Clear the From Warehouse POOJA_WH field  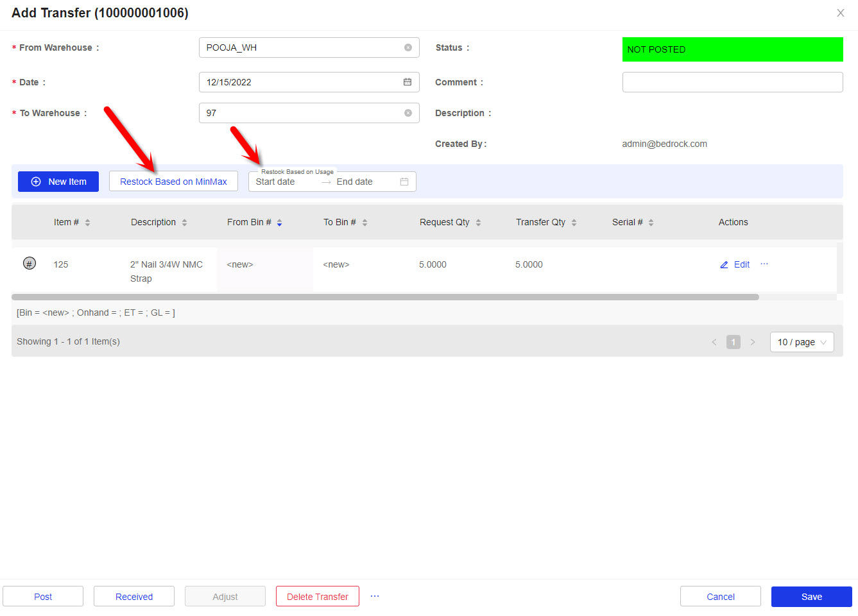(408, 47)
